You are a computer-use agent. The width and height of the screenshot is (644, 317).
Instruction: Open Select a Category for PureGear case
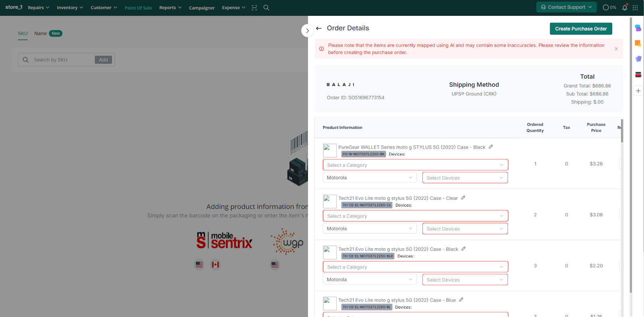point(415,165)
